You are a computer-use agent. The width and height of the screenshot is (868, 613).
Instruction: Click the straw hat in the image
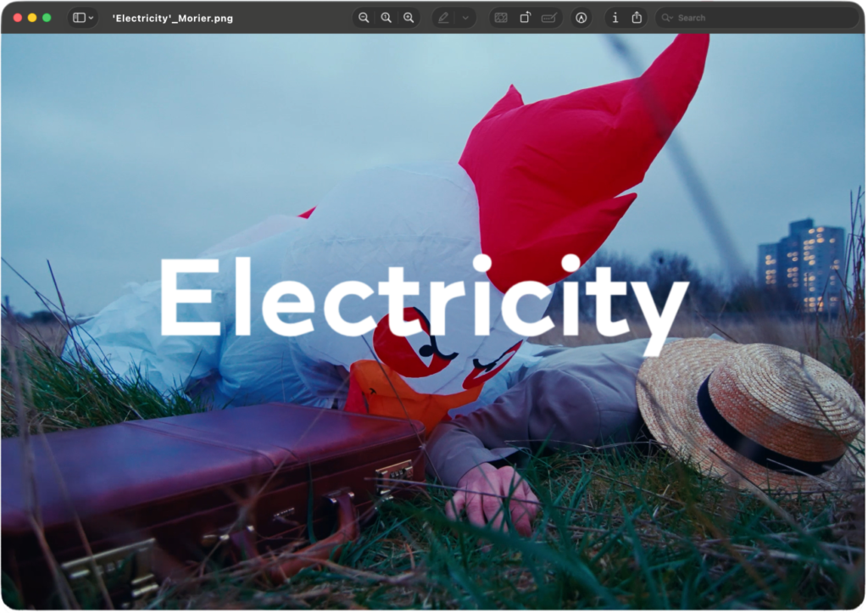(750, 407)
